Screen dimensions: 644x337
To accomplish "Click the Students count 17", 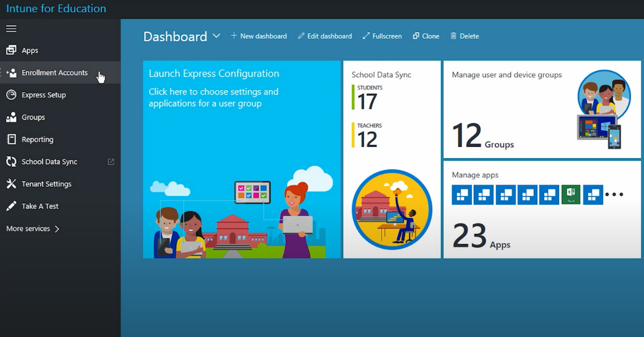I will pos(367,101).
